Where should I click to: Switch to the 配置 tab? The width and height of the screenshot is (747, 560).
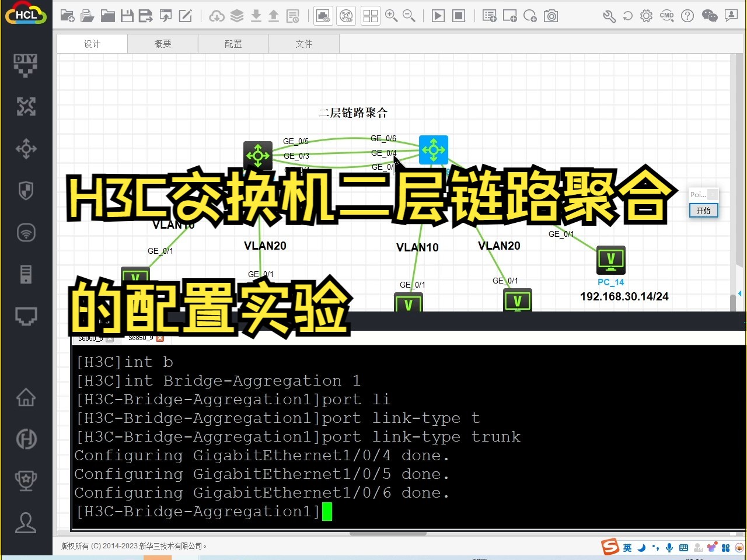coord(233,44)
